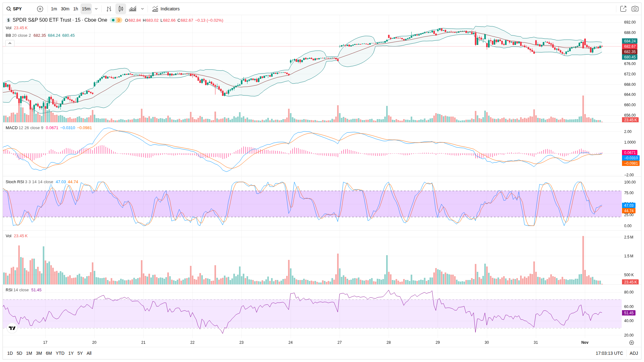This screenshot has width=644, height=362.
Task: Open the chart style dropdown arrow
Action: (142, 9)
